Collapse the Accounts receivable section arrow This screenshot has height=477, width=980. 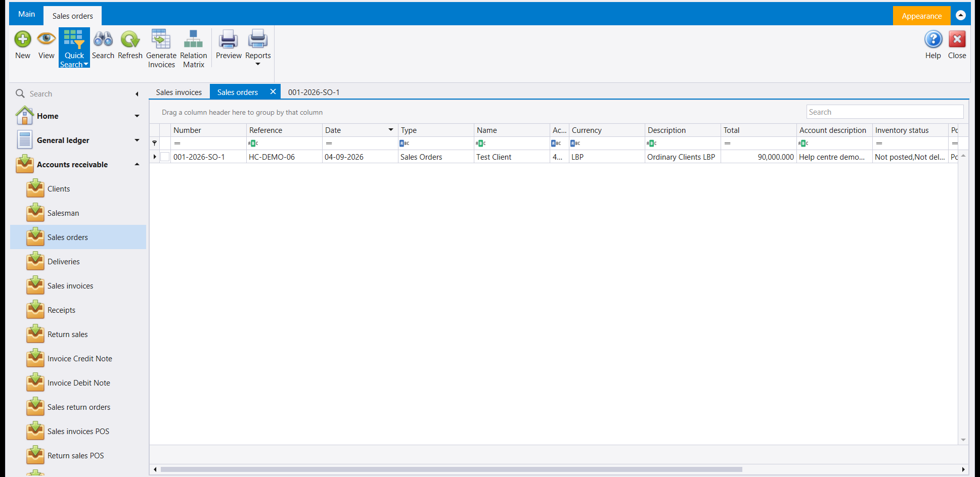click(x=137, y=165)
